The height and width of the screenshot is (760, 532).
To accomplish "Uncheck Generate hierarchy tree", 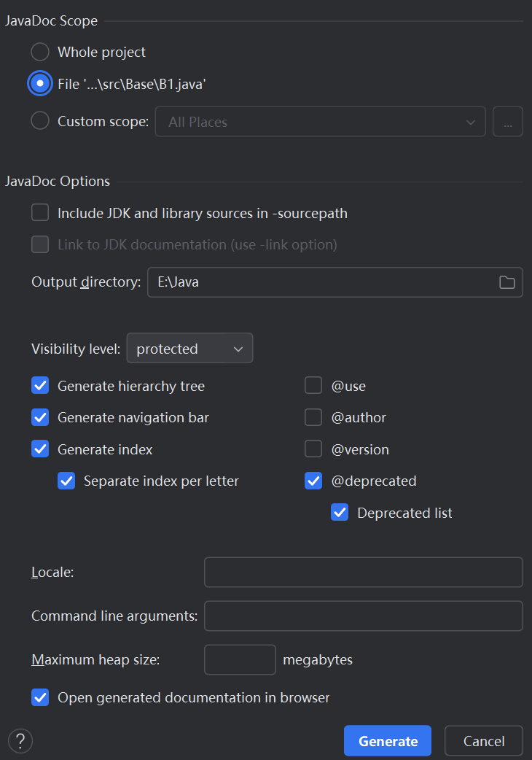I will pyautogui.click(x=40, y=386).
